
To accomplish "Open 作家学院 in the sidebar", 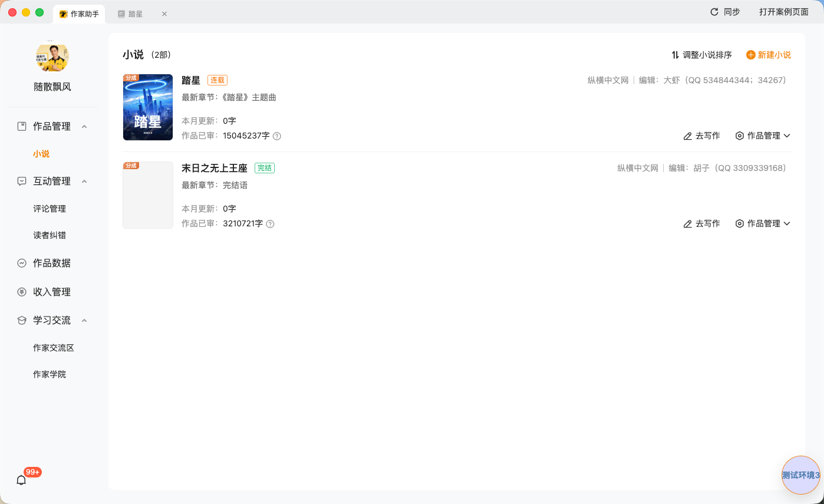I will coord(50,374).
